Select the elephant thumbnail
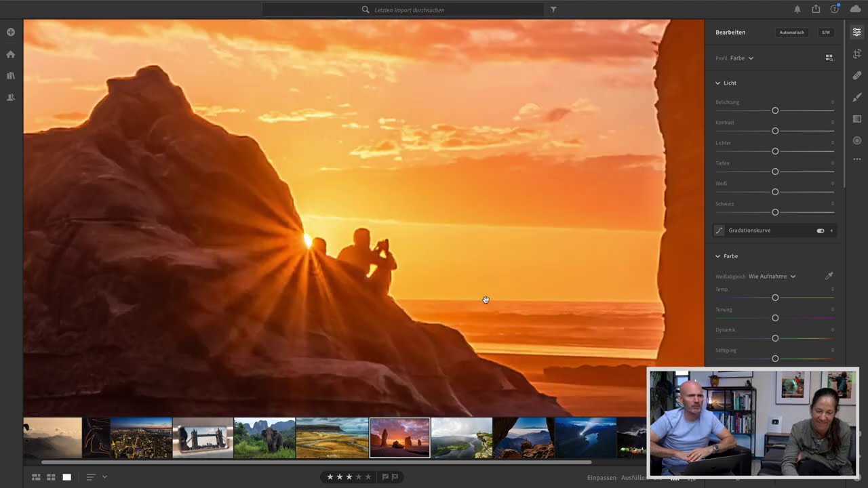 [264, 438]
